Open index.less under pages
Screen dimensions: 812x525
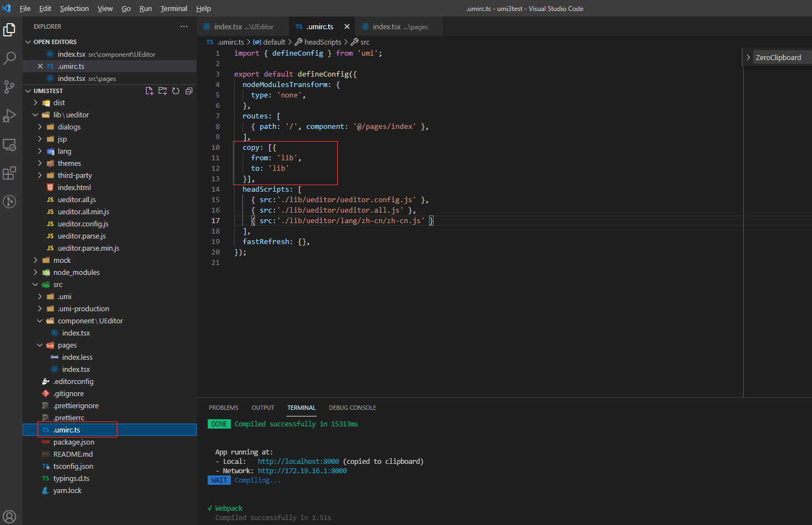110,357
